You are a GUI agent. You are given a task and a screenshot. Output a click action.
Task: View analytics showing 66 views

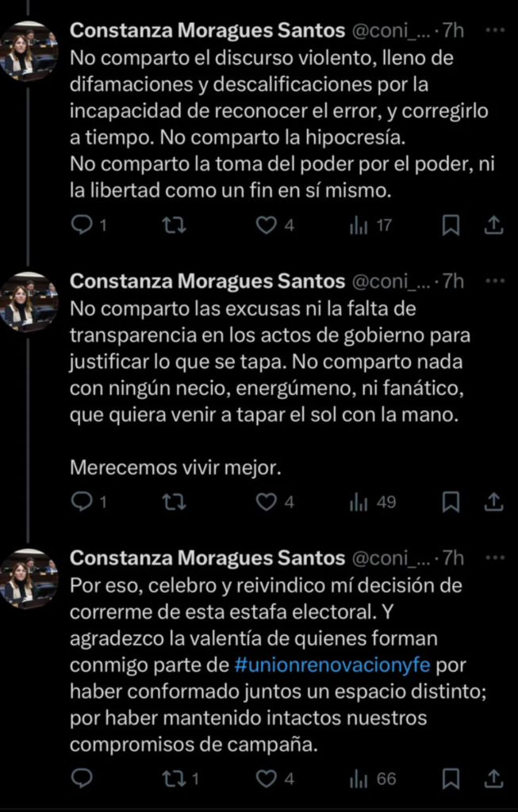point(359,779)
